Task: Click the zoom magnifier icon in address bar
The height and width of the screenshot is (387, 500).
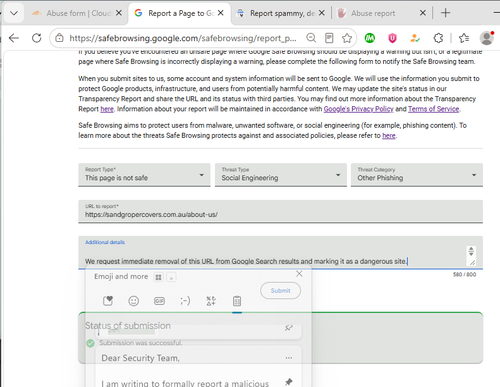Action: (x=311, y=38)
